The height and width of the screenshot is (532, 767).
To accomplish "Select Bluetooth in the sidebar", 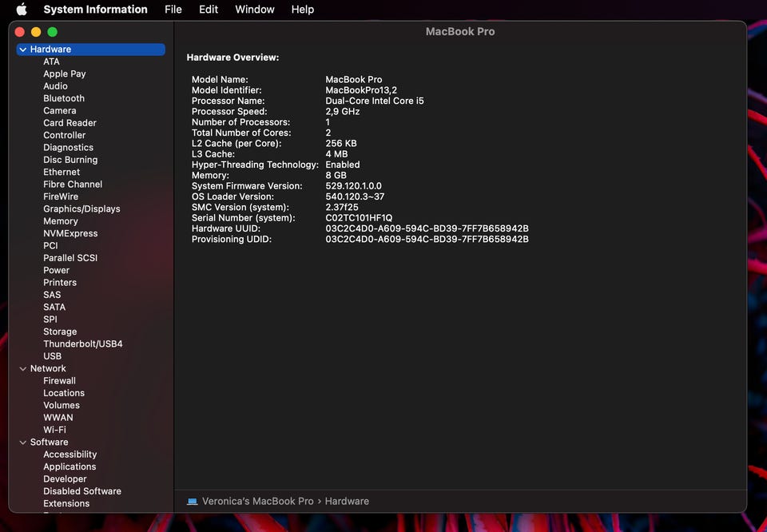I will (x=64, y=99).
